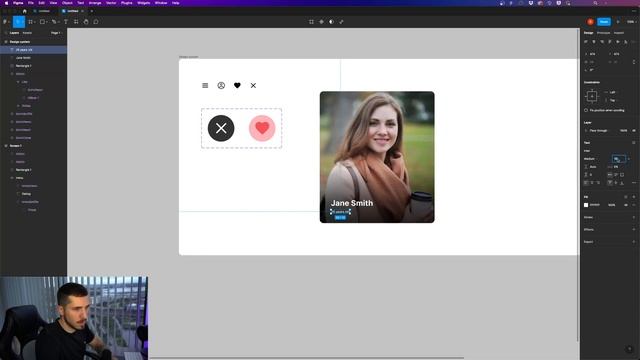Image resolution: width=640 pixels, height=360 pixels.
Task: Add a stroke with plus icon
Action: (x=633, y=217)
